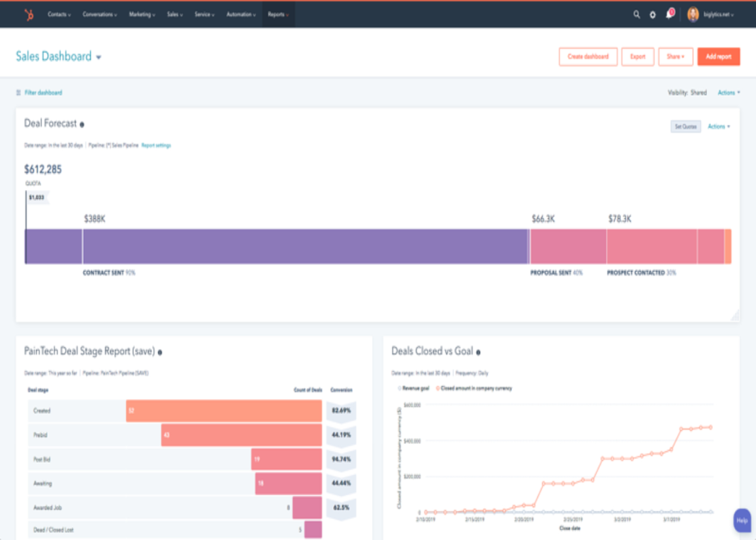Image resolution: width=756 pixels, height=540 pixels.
Task: Expand the Sales Dashboard title dropdown
Action: pyautogui.click(x=99, y=57)
